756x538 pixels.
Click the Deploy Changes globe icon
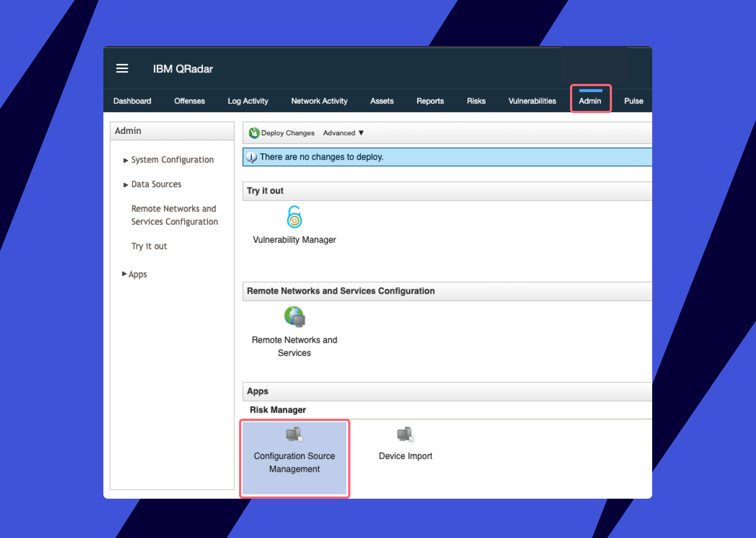point(254,133)
